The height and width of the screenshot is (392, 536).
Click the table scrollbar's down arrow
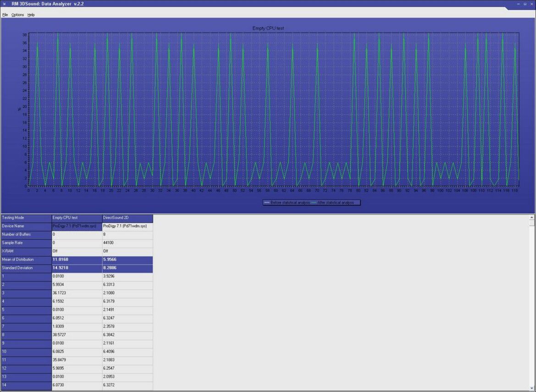531,388
